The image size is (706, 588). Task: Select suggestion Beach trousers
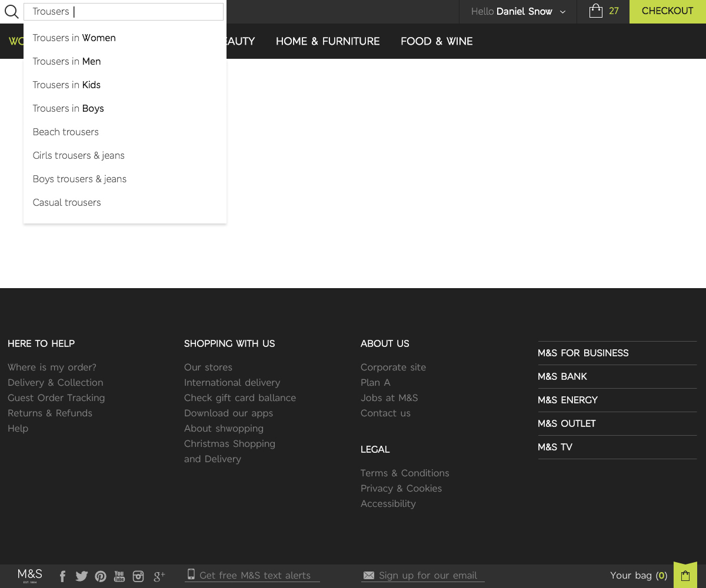click(x=66, y=132)
